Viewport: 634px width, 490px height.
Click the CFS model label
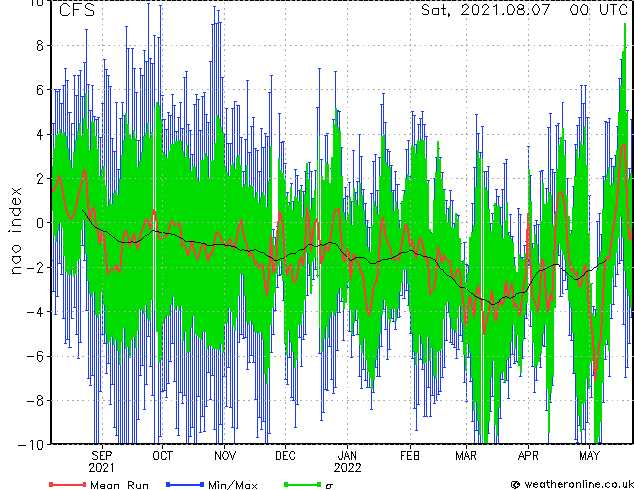[77, 10]
